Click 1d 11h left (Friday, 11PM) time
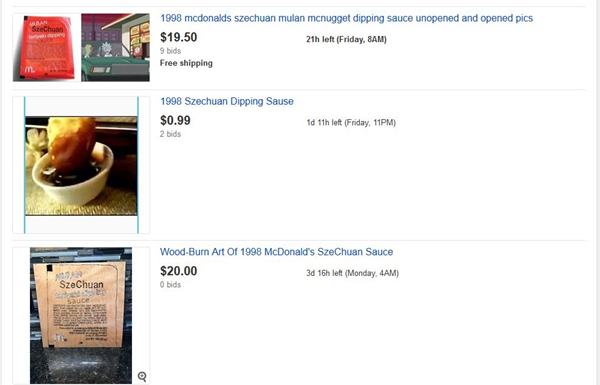The image size is (600, 385). [351, 123]
